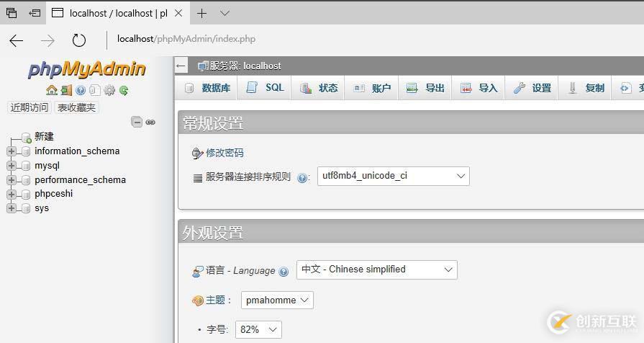Switch to the SQL tab
This screenshot has height=343, width=644.
[x=265, y=88]
